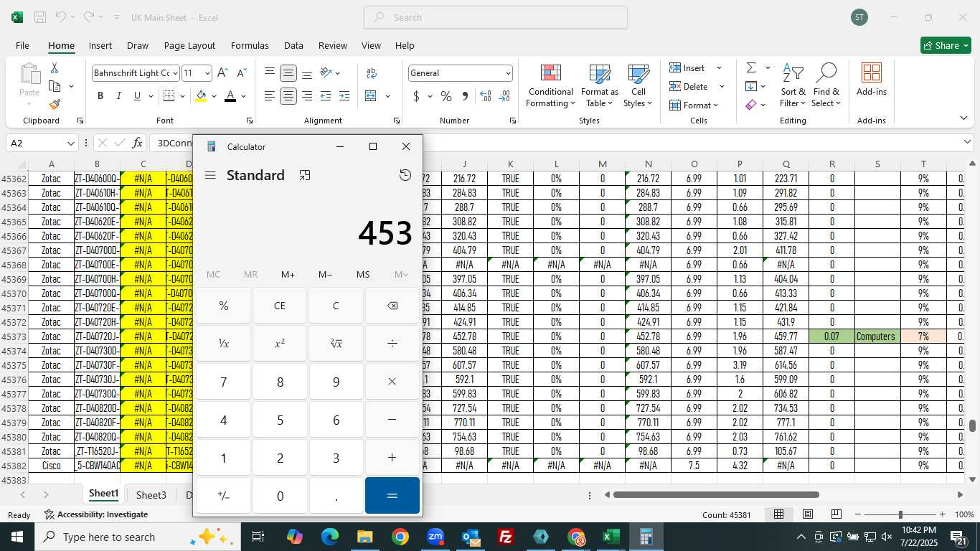Toggle Center horizontal alignment
Image resolution: width=980 pixels, height=551 pixels.
click(288, 96)
